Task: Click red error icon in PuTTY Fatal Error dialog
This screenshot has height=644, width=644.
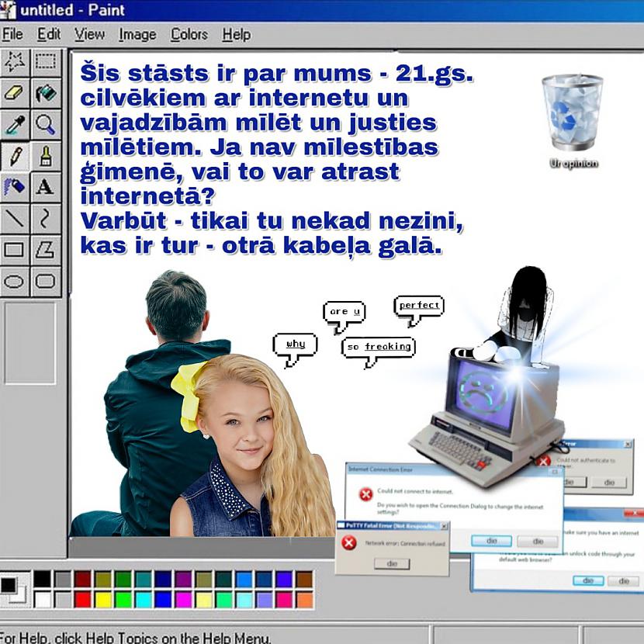Action: coord(348,543)
